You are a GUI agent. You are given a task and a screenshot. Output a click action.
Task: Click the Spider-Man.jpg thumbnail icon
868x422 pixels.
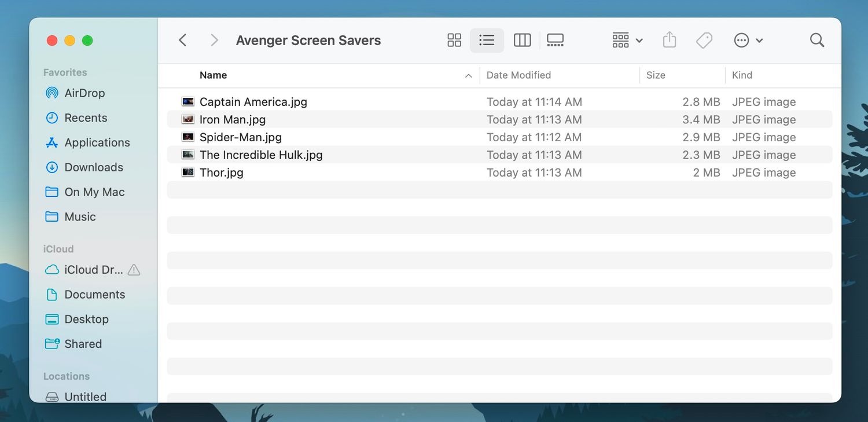(x=188, y=137)
